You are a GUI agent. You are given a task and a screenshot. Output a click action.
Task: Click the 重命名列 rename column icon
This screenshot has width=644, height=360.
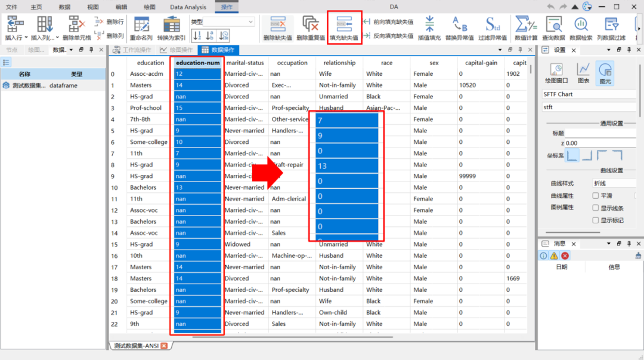click(141, 24)
